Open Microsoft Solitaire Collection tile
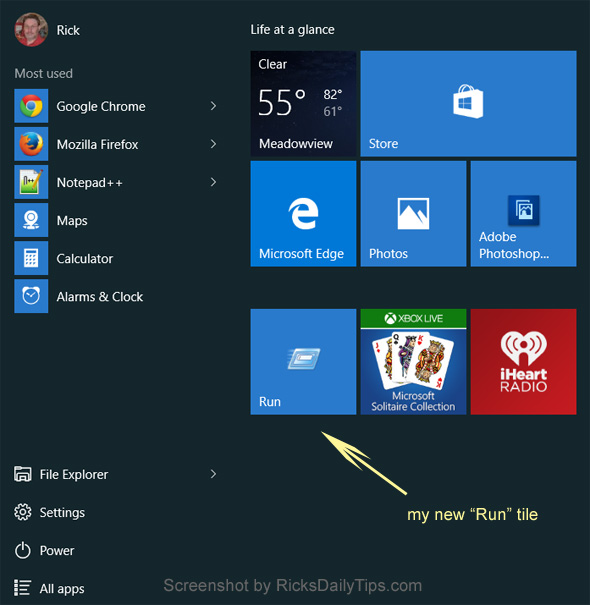This screenshot has width=590, height=605. [x=413, y=362]
